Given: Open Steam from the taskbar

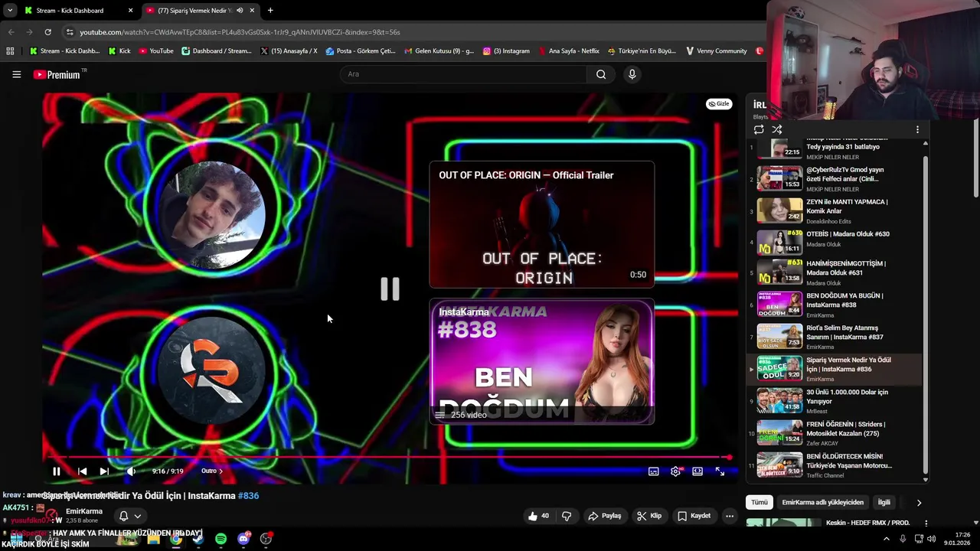Looking at the screenshot, I should coord(198,539).
